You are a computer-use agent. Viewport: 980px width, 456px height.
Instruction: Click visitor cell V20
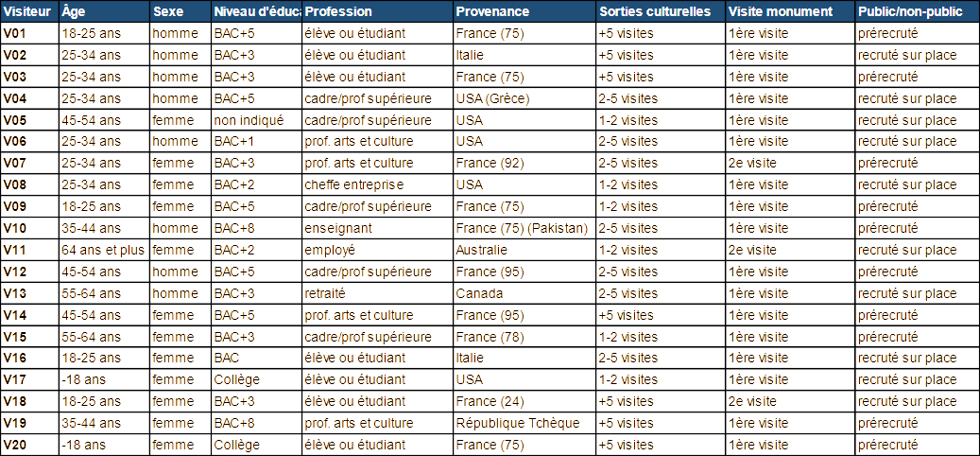[x=30, y=446]
